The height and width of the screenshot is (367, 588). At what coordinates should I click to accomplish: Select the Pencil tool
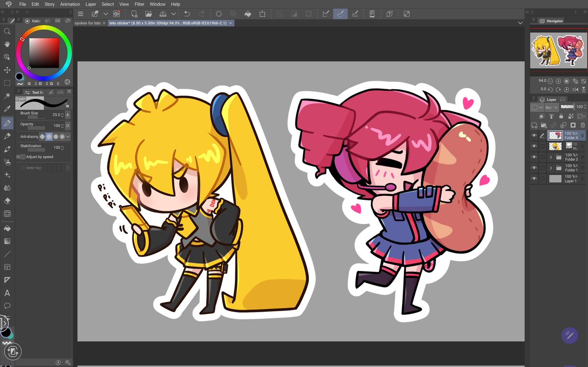pos(7,136)
